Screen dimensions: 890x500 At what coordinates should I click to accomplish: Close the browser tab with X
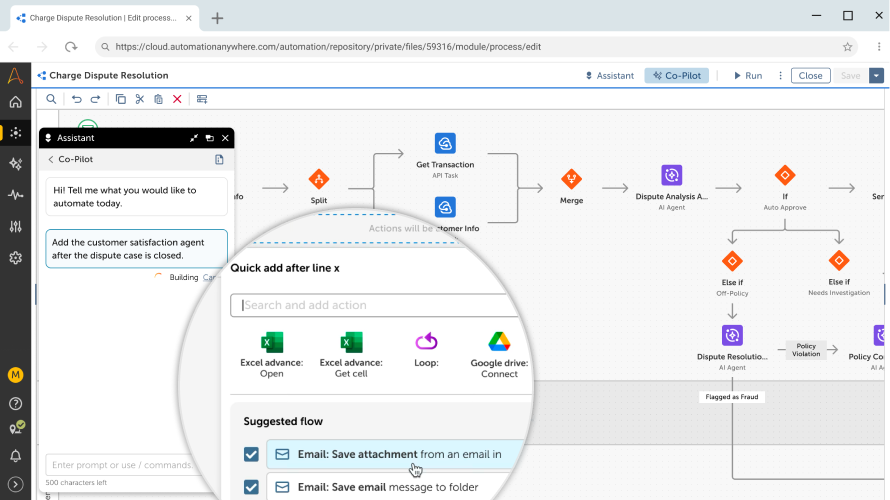188,18
